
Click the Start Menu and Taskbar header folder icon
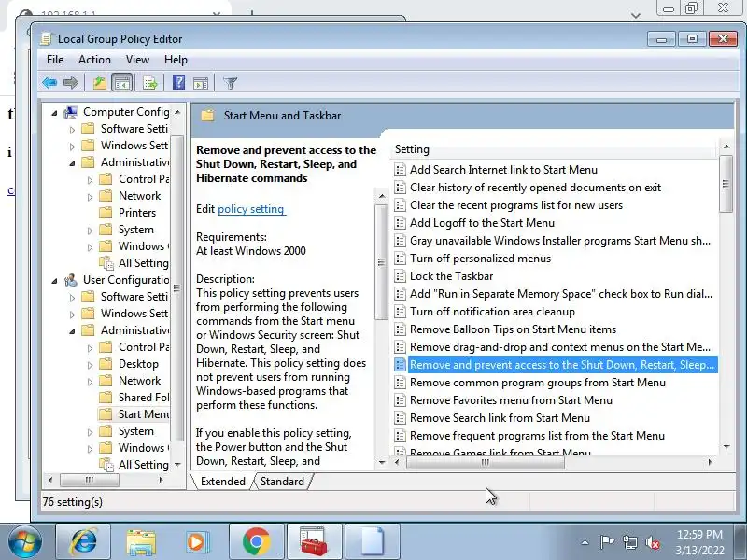(x=207, y=115)
